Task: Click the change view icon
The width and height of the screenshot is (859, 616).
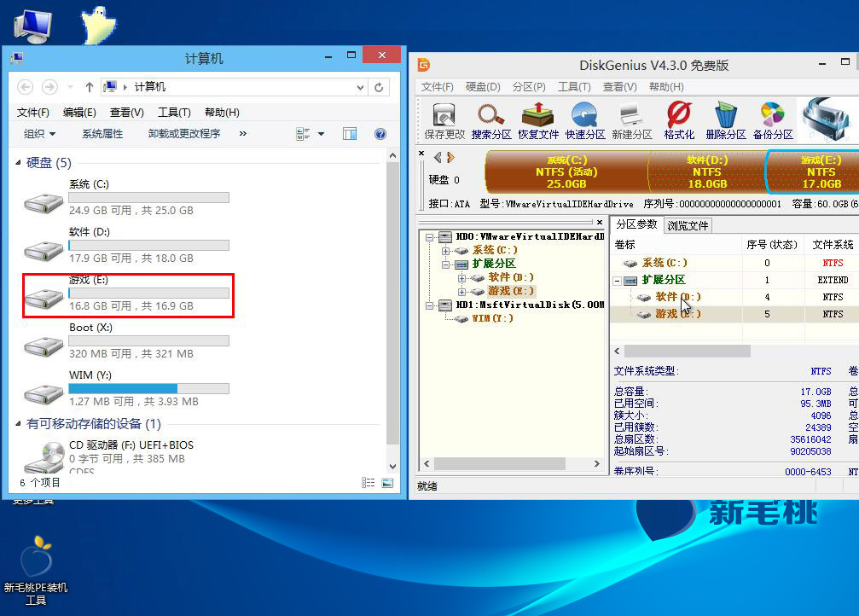Action: (x=303, y=134)
